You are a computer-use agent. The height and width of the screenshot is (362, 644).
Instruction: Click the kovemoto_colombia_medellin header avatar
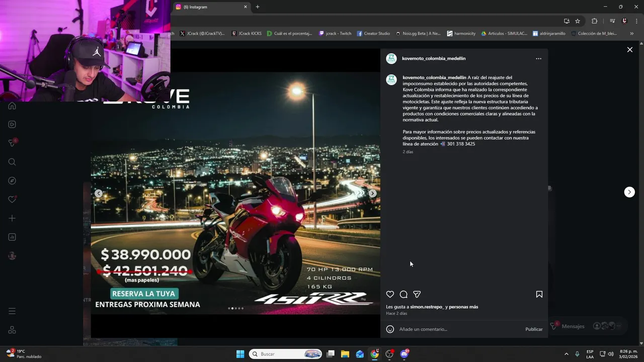click(391, 59)
